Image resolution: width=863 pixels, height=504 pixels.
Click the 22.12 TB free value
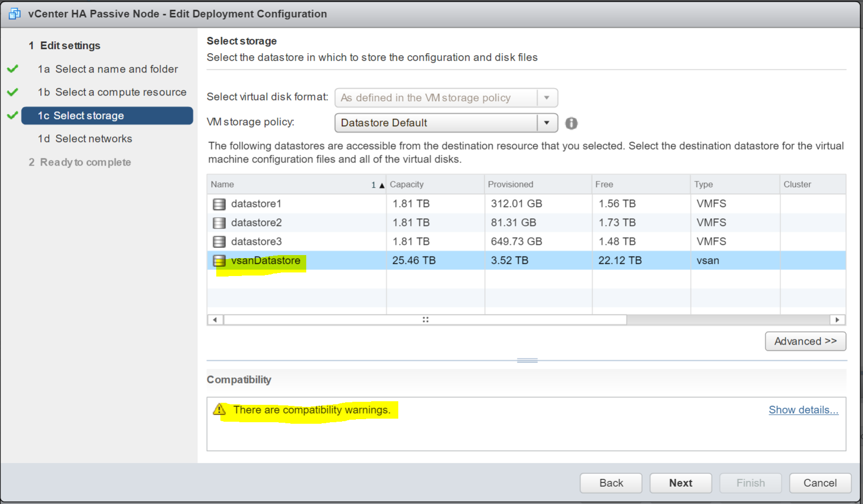(x=620, y=260)
